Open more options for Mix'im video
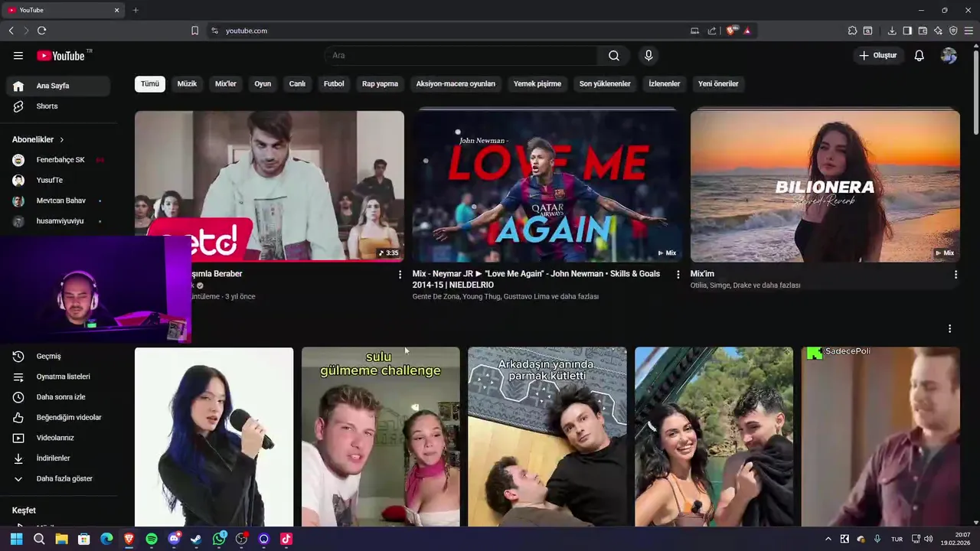 click(x=955, y=274)
